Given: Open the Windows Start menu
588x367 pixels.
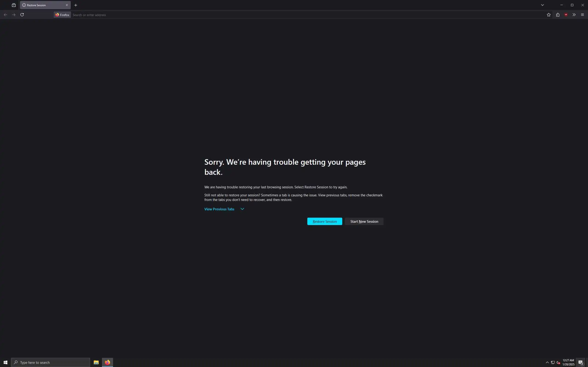Looking at the screenshot, I should [5, 362].
